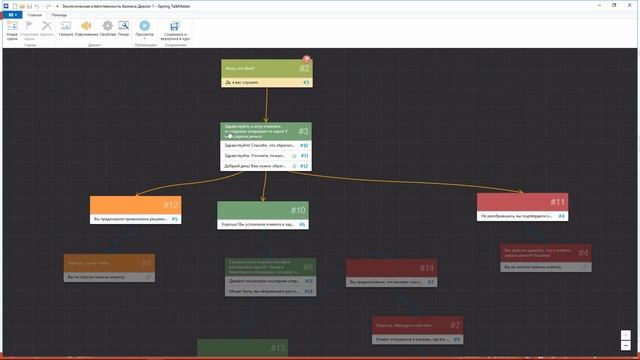Click reply row linking to #5 in scene #12
Image resolution: width=640 pixels, height=360 pixels.
(136, 219)
